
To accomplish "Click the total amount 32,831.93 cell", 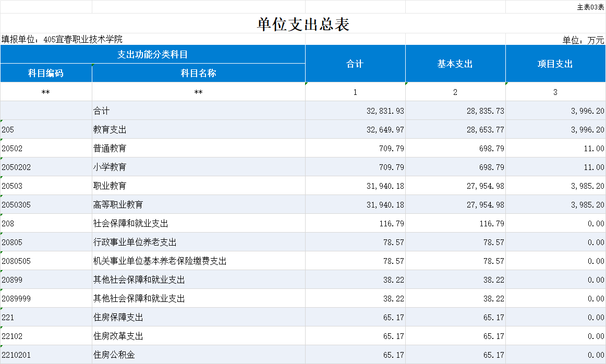I will [x=385, y=111].
